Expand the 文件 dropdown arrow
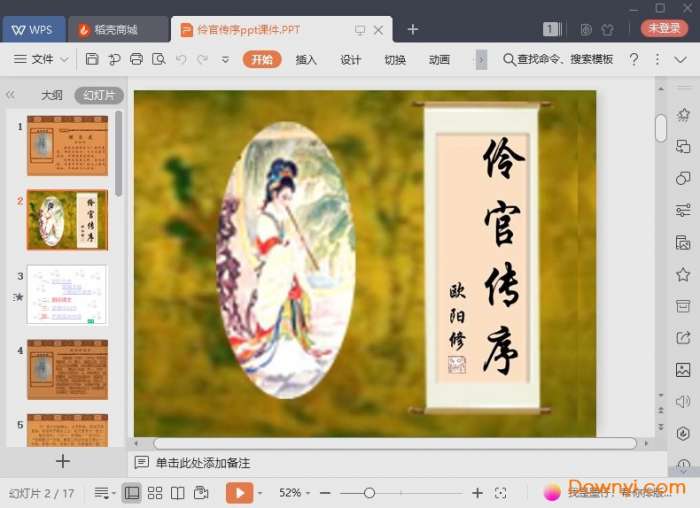 tap(64, 59)
